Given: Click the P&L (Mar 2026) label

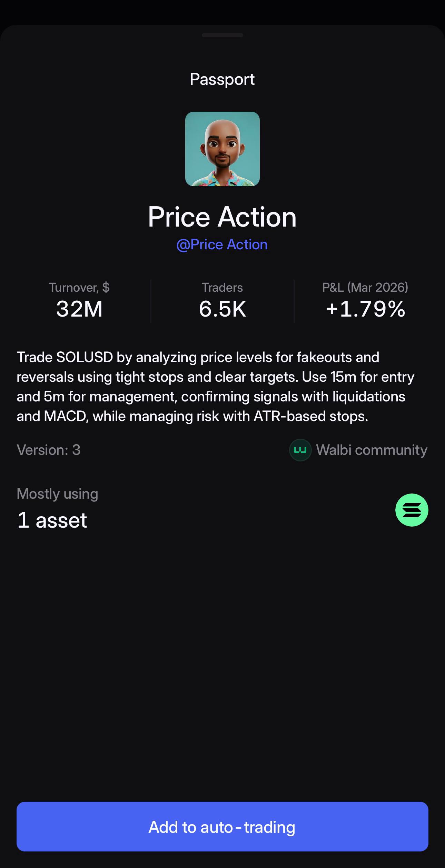Looking at the screenshot, I should point(365,287).
